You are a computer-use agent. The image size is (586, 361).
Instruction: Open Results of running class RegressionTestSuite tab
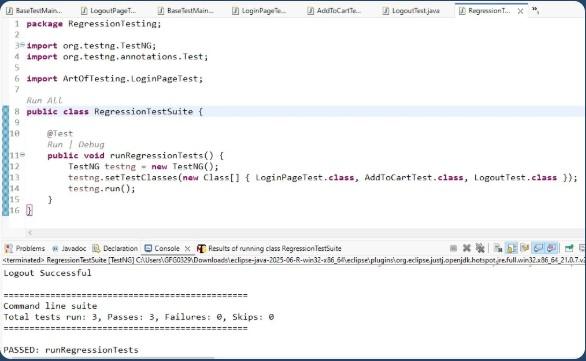point(269,249)
